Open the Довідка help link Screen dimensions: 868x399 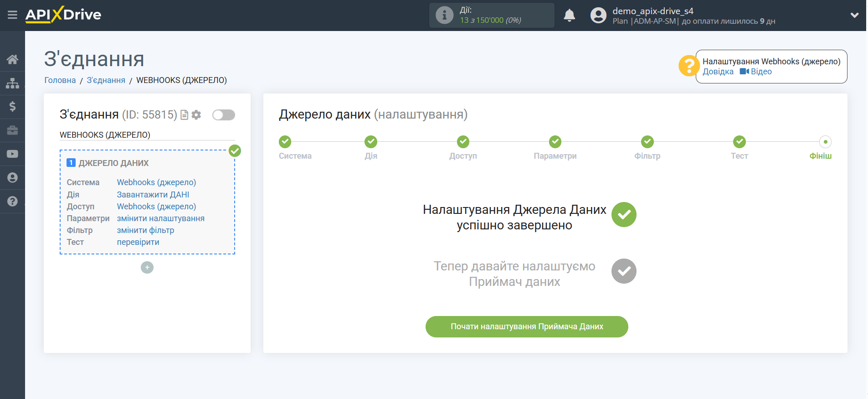pyautogui.click(x=718, y=72)
